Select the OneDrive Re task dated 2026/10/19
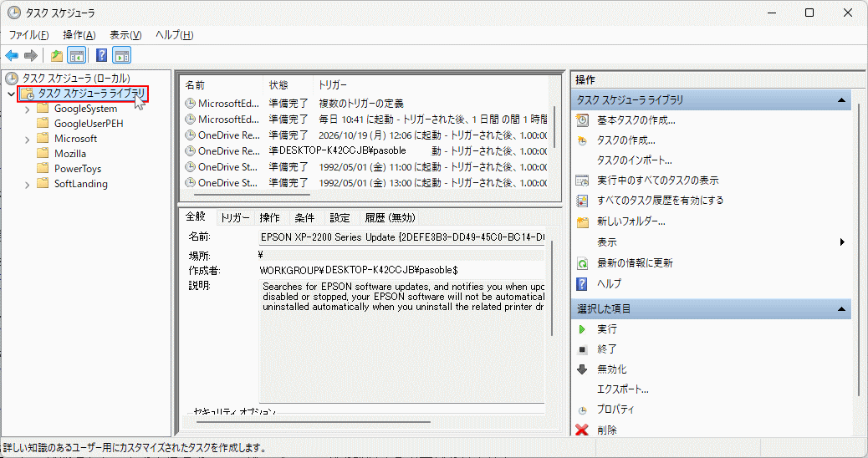Viewport: 868px width, 458px height. [365, 135]
